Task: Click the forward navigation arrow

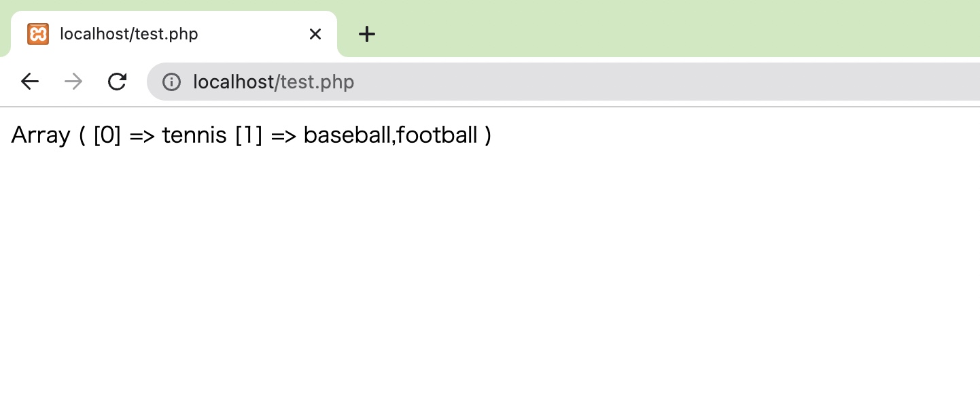Action: (73, 82)
